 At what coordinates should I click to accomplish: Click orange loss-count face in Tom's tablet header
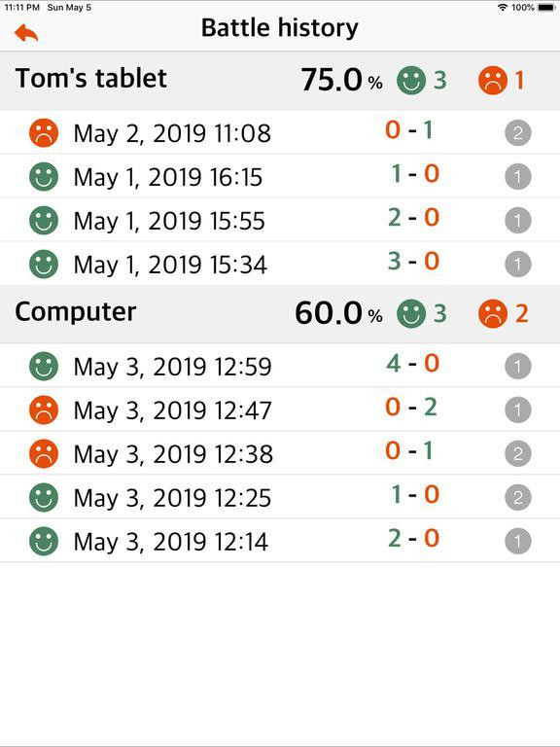(493, 80)
